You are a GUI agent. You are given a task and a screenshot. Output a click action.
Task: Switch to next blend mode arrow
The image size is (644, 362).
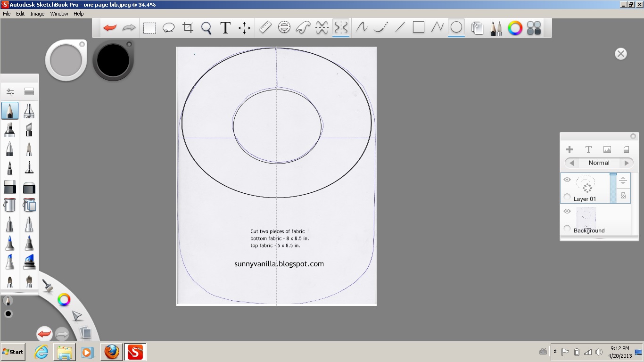click(627, 163)
